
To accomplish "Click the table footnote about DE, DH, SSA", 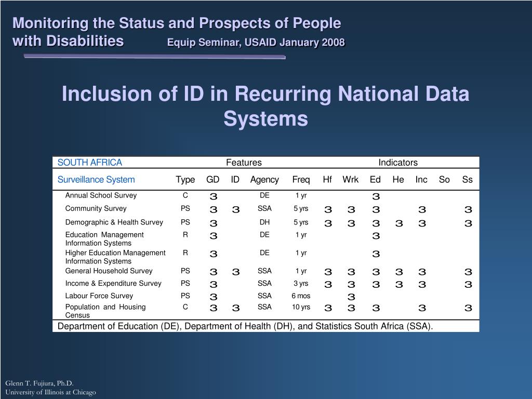I will tap(245, 326).
